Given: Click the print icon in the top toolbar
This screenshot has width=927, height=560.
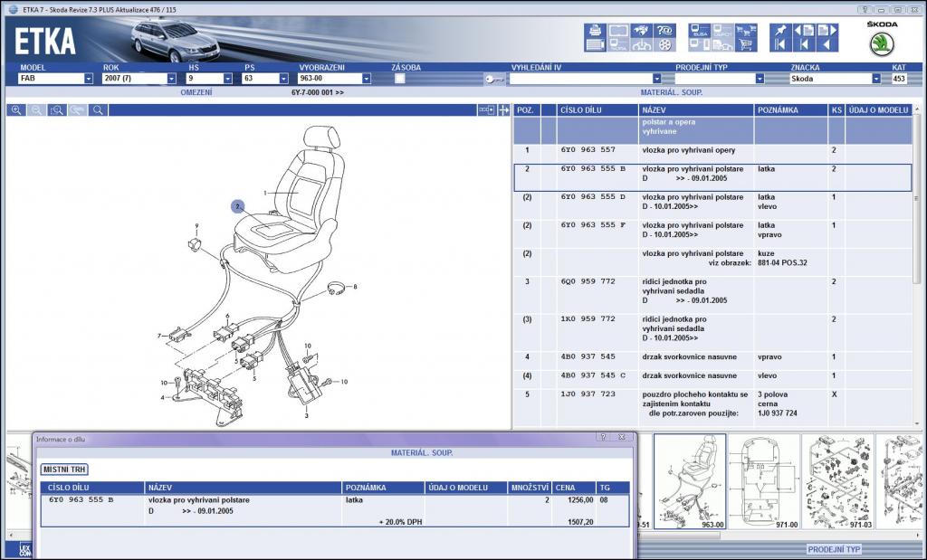Looking at the screenshot, I should pyautogui.click(x=596, y=31).
